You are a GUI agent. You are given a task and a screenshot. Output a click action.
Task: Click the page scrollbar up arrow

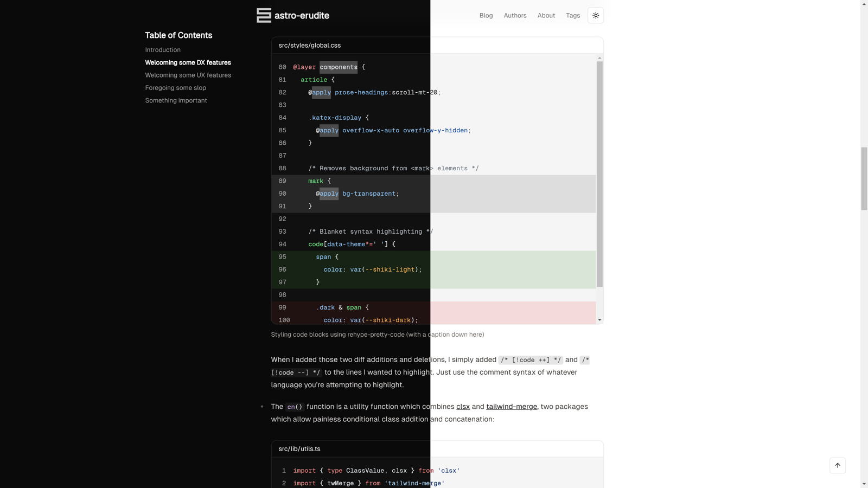864,4
